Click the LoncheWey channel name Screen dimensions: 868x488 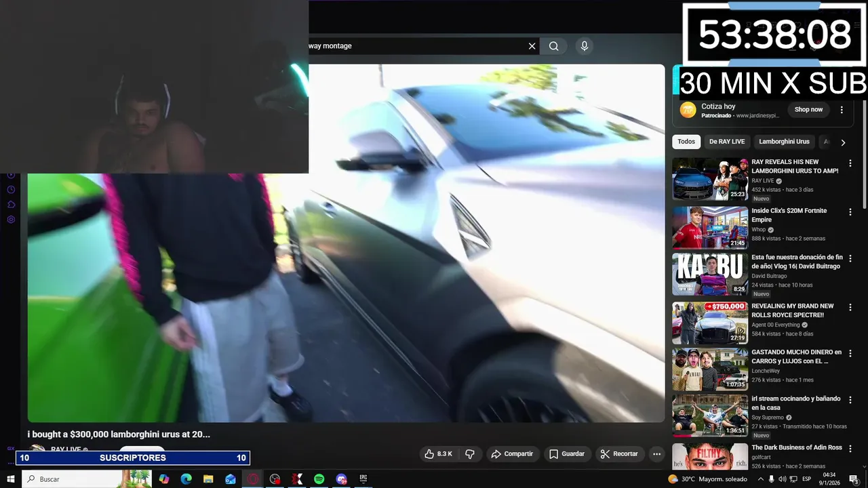pyautogui.click(x=766, y=371)
